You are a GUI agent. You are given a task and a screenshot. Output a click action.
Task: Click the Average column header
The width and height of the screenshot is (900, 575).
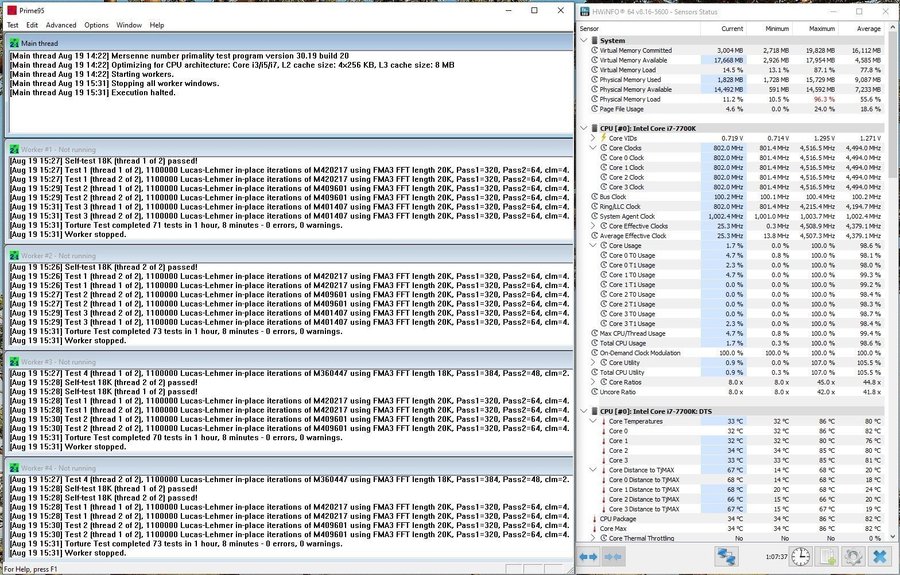[x=861, y=28]
